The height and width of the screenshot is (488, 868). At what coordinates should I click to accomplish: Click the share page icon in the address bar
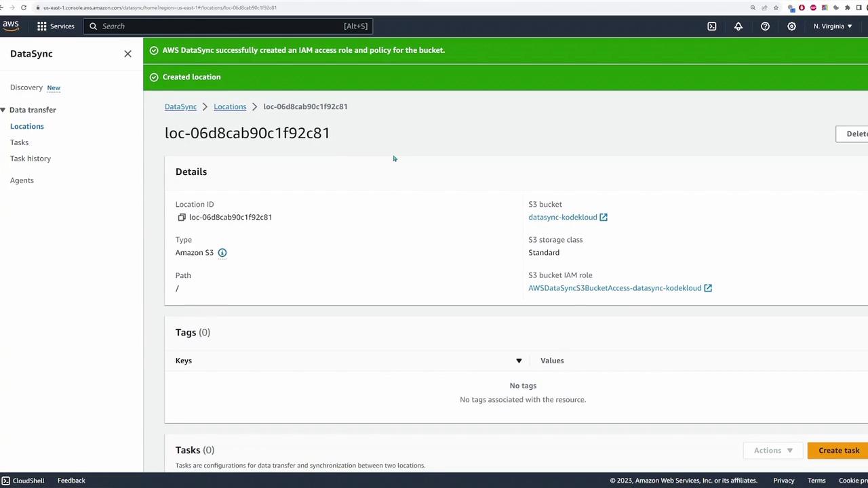[764, 7]
